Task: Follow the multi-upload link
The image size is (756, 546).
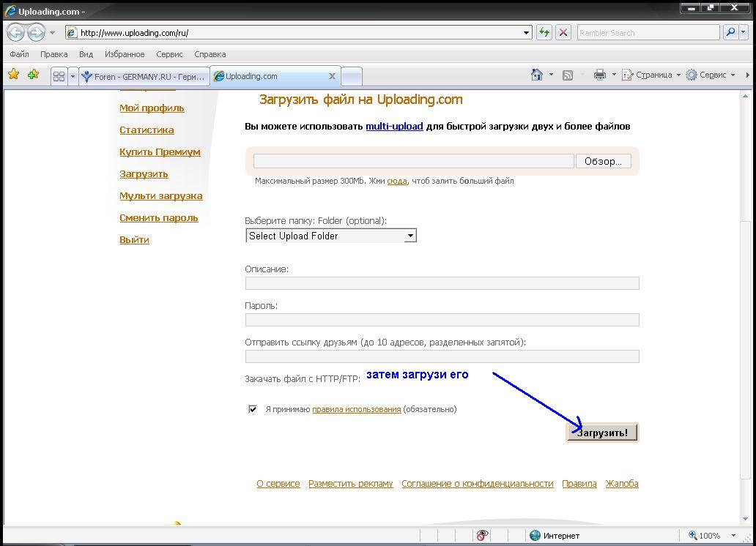Action: (x=394, y=127)
